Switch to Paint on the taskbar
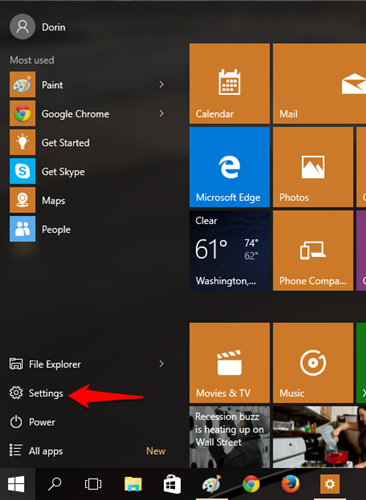This screenshot has height=500, width=366. pyautogui.click(x=211, y=484)
